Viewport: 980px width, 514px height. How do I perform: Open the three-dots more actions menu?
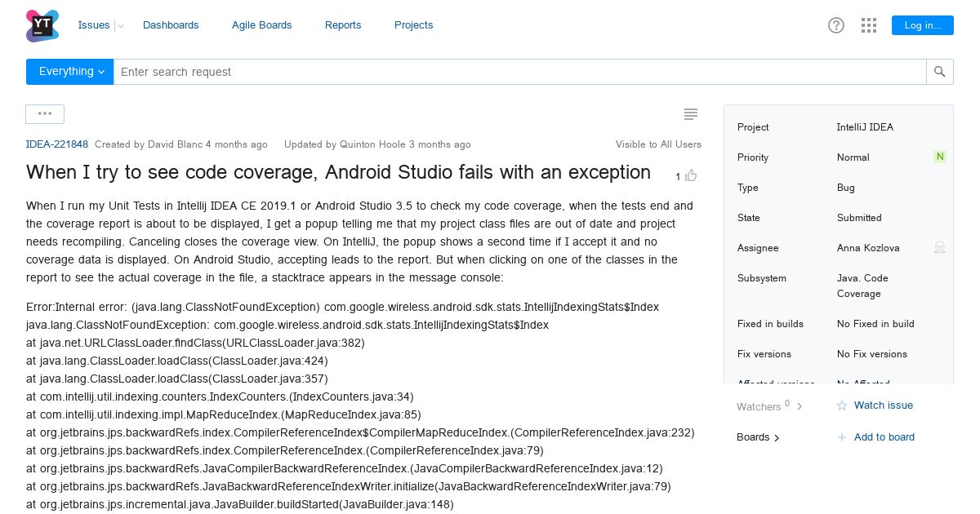tap(45, 114)
